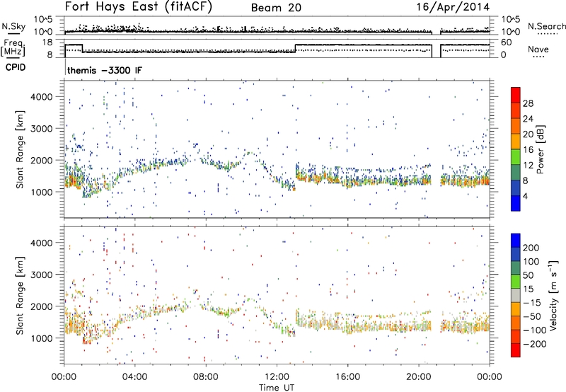Click the '2000' range tick in velocity panel
566x392 pixels.
click(42, 306)
